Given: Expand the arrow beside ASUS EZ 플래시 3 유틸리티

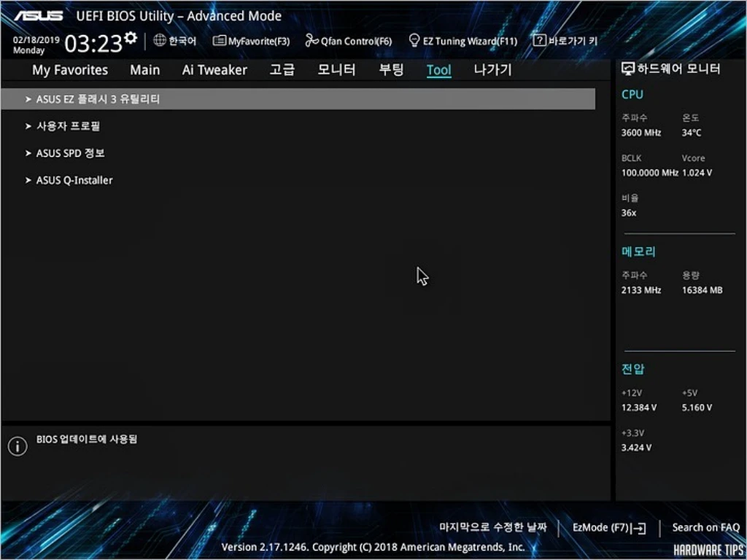Looking at the screenshot, I should [x=28, y=99].
